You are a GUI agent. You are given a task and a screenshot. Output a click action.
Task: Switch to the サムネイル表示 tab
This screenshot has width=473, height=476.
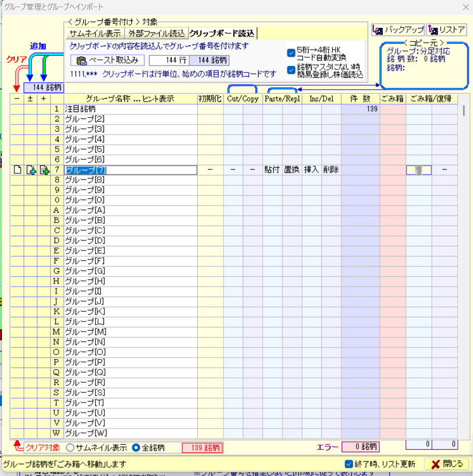coord(95,33)
